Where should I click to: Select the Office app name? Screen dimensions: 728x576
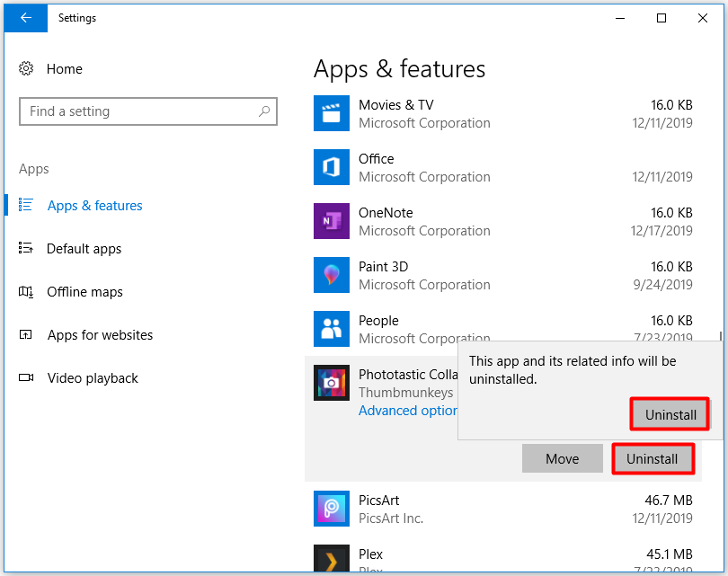point(376,159)
